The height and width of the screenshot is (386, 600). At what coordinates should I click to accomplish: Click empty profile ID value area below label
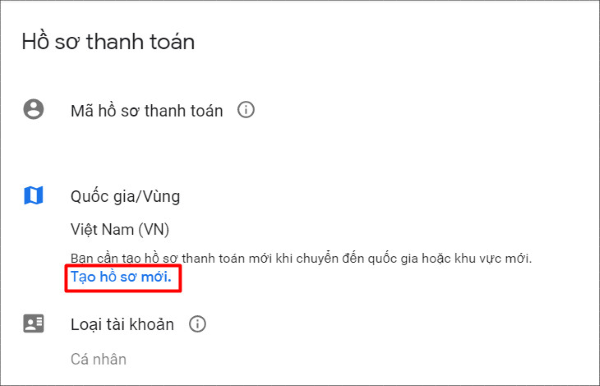[147, 143]
